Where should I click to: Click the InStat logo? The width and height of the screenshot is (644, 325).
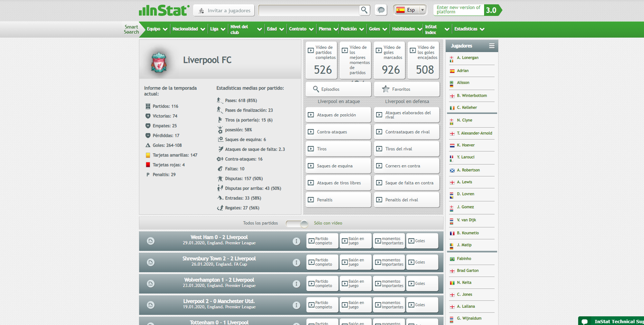164,10
